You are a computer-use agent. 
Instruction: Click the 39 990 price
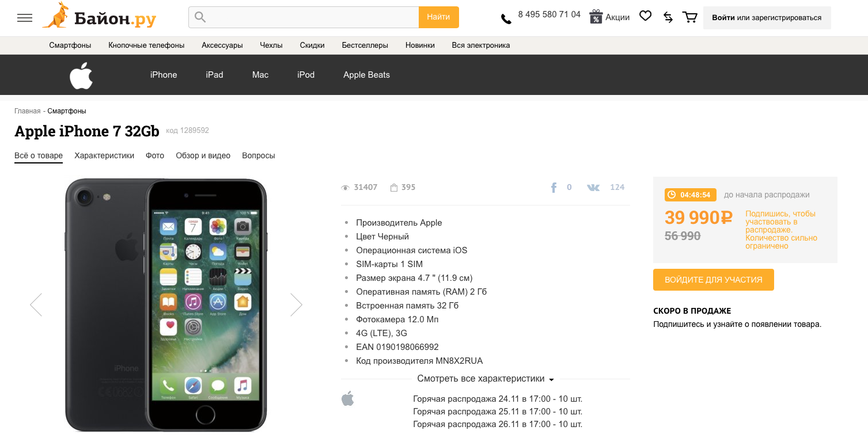[698, 218]
